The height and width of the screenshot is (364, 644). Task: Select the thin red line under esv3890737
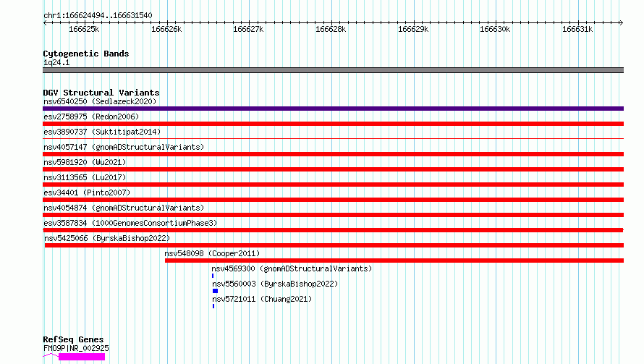click(x=333, y=139)
